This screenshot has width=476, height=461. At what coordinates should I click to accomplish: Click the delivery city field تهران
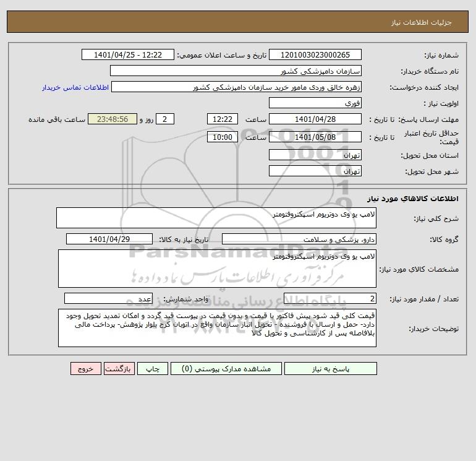coord(315,171)
